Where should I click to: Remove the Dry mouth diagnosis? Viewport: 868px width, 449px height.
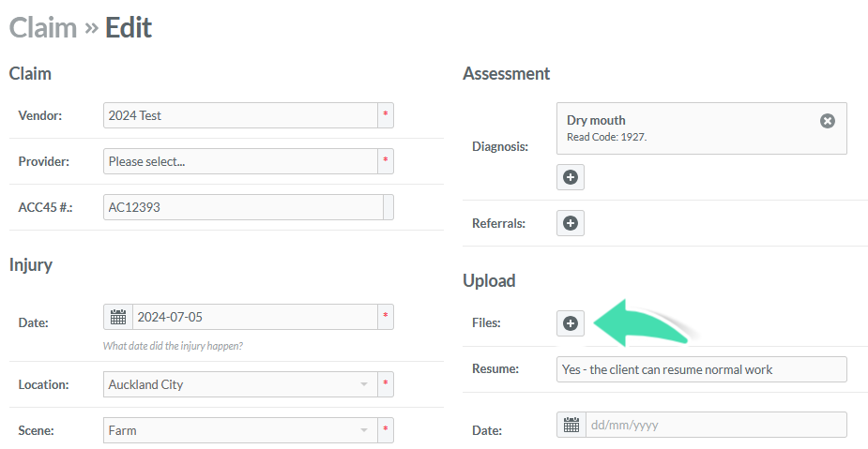(x=827, y=121)
